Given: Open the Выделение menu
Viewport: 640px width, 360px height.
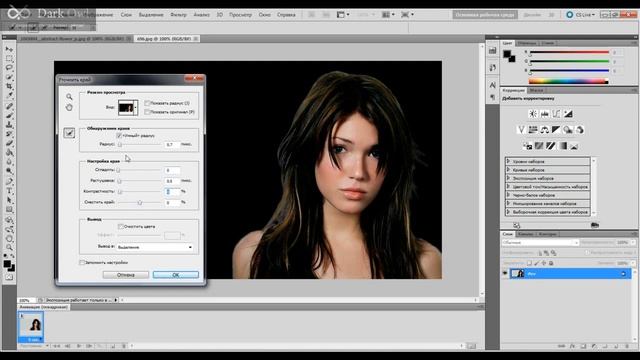Looking at the screenshot, I should pyautogui.click(x=151, y=15).
